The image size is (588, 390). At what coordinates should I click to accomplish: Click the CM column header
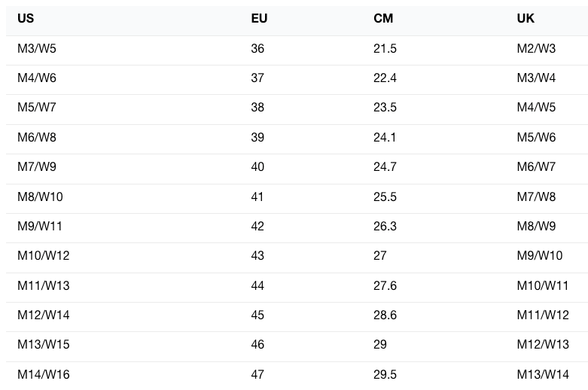pyautogui.click(x=383, y=19)
